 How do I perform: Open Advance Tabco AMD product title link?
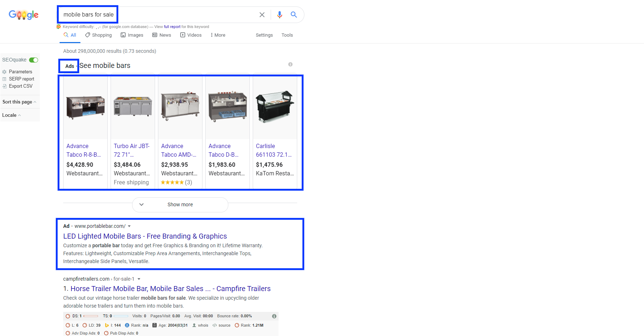[179, 151]
